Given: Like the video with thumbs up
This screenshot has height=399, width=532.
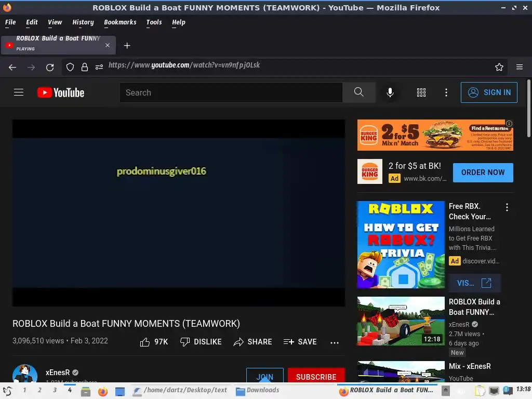Looking at the screenshot, I should click(x=145, y=342).
